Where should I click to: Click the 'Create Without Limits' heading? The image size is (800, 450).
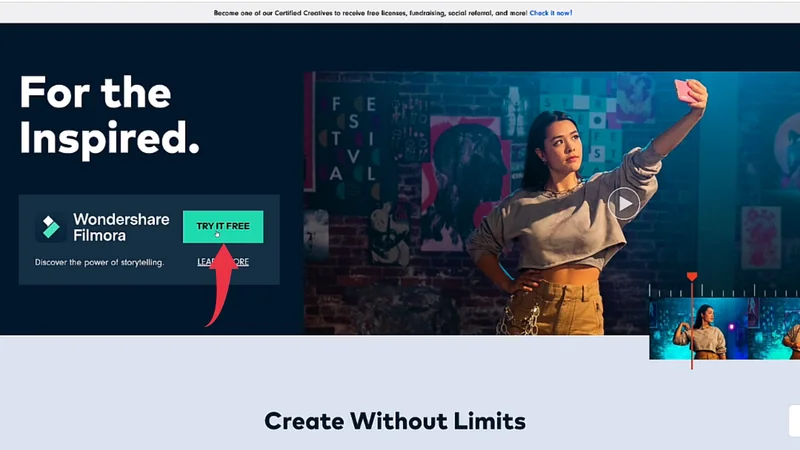tap(395, 421)
